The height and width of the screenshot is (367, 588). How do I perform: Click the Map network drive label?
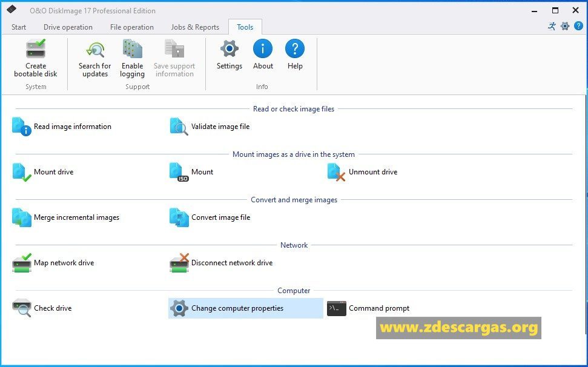click(x=64, y=263)
